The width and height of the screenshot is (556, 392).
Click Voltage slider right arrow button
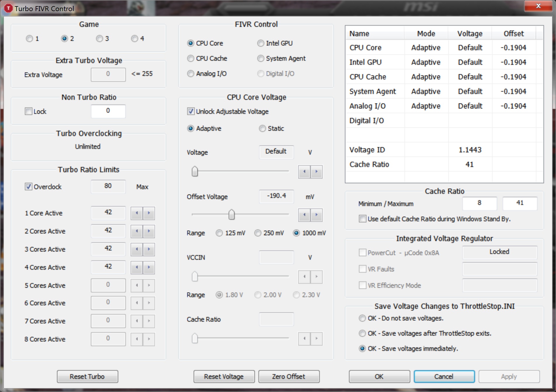click(x=316, y=172)
